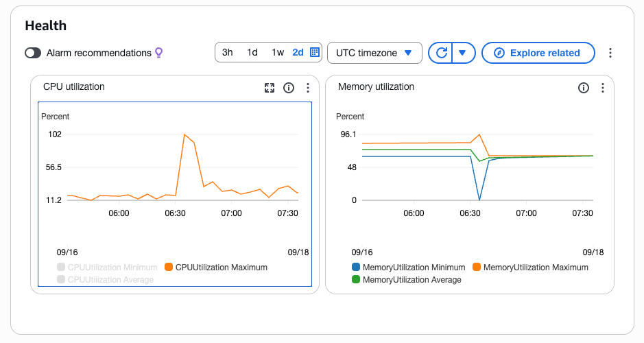
Task: Show info for the Memory utilization graph
Action: 584,88
